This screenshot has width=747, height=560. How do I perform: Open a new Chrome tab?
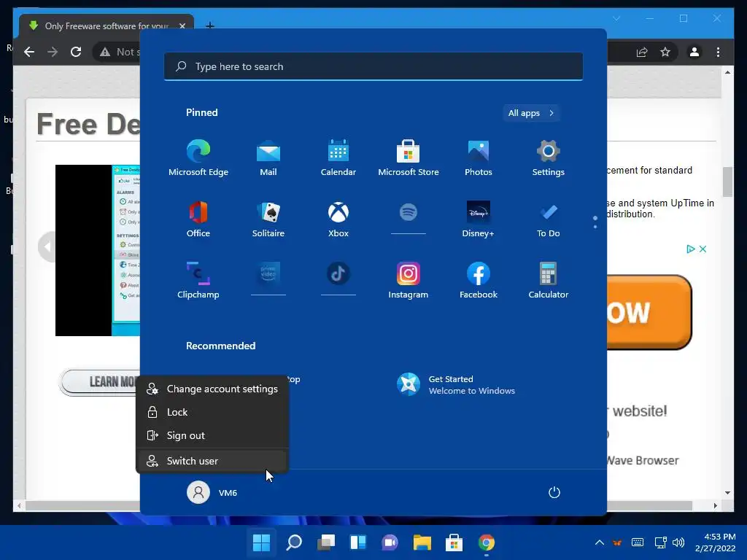(x=209, y=26)
